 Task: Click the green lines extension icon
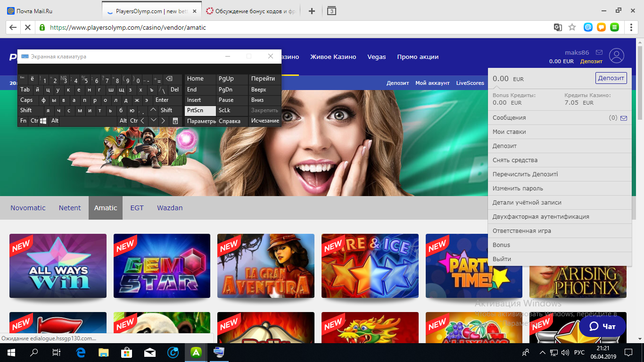click(614, 27)
